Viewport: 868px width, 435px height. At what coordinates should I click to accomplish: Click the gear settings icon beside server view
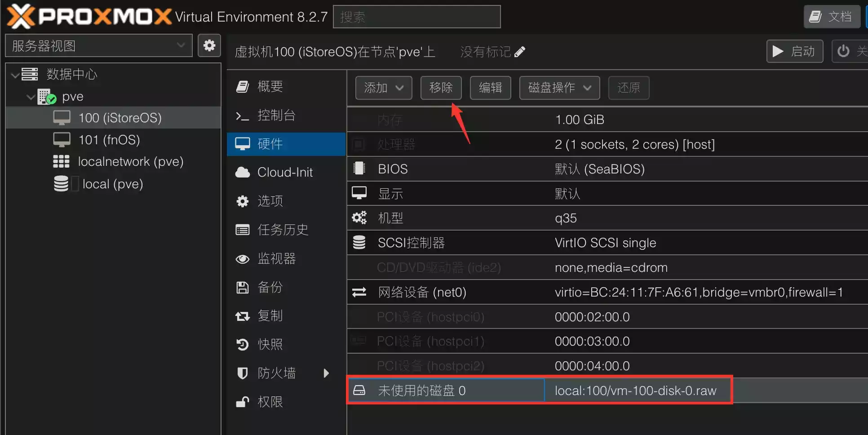(x=209, y=45)
